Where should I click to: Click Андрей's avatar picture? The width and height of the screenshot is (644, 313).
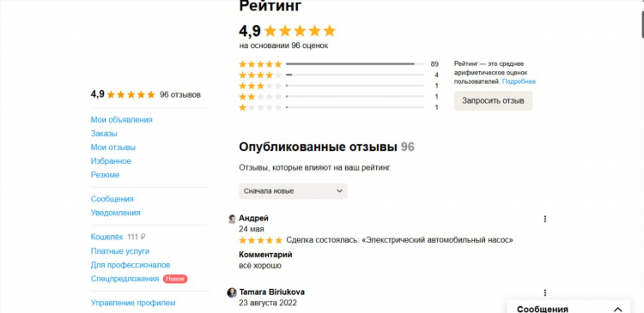pos(232,219)
